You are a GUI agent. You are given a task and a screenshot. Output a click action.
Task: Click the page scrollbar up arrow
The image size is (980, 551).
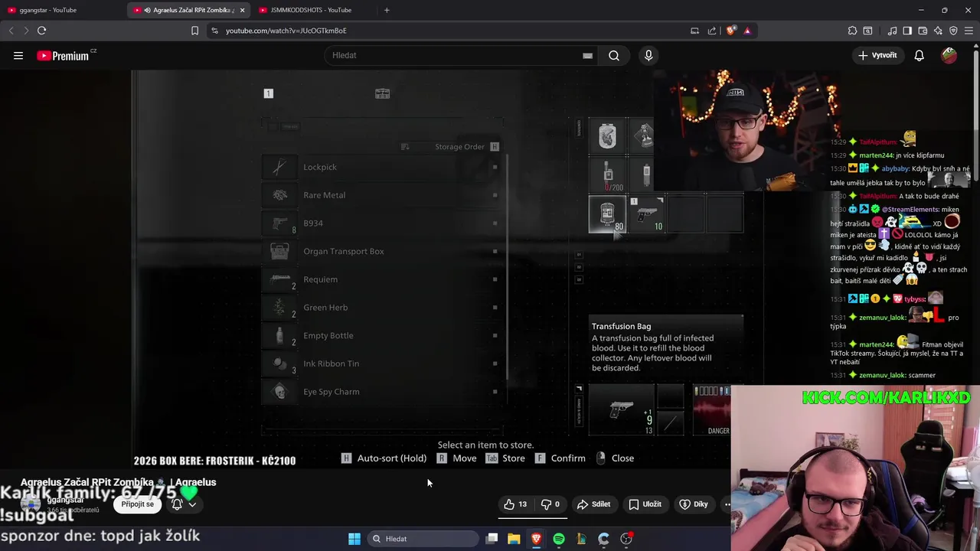pos(976,46)
